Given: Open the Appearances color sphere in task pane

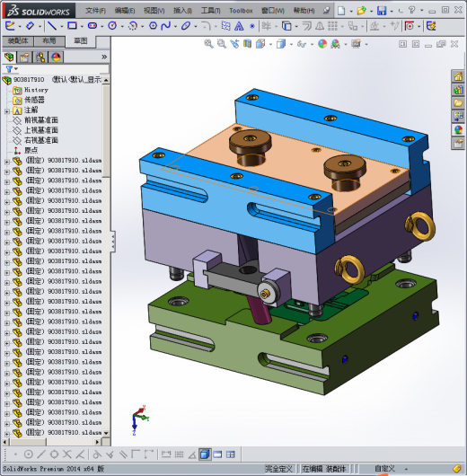Looking at the screenshot, I should point(458,130).
